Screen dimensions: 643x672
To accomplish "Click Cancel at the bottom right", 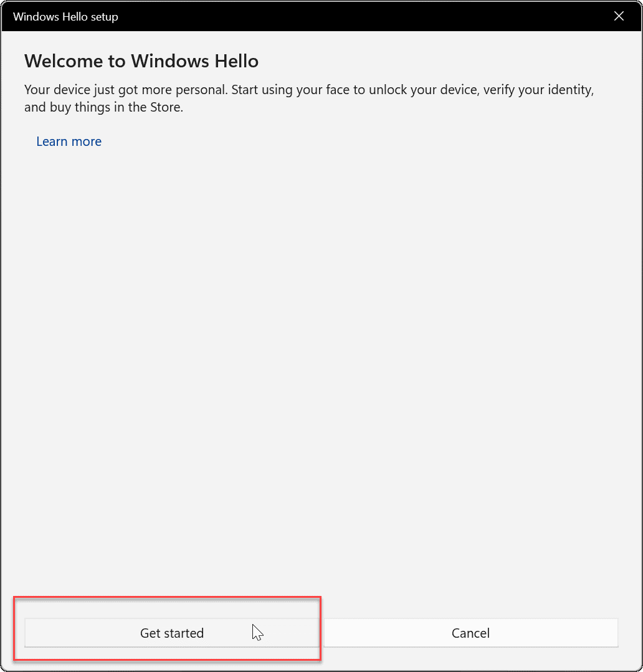I will (470, 633).
